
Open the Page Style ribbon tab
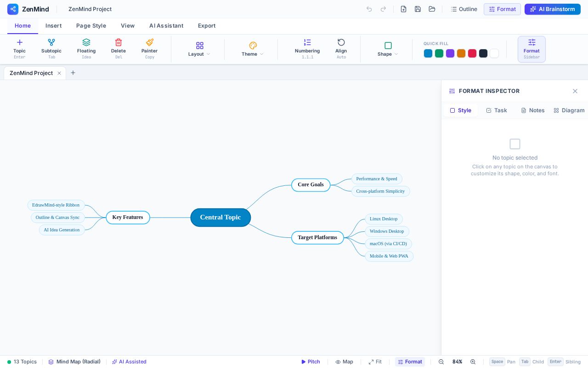point(91,26)
